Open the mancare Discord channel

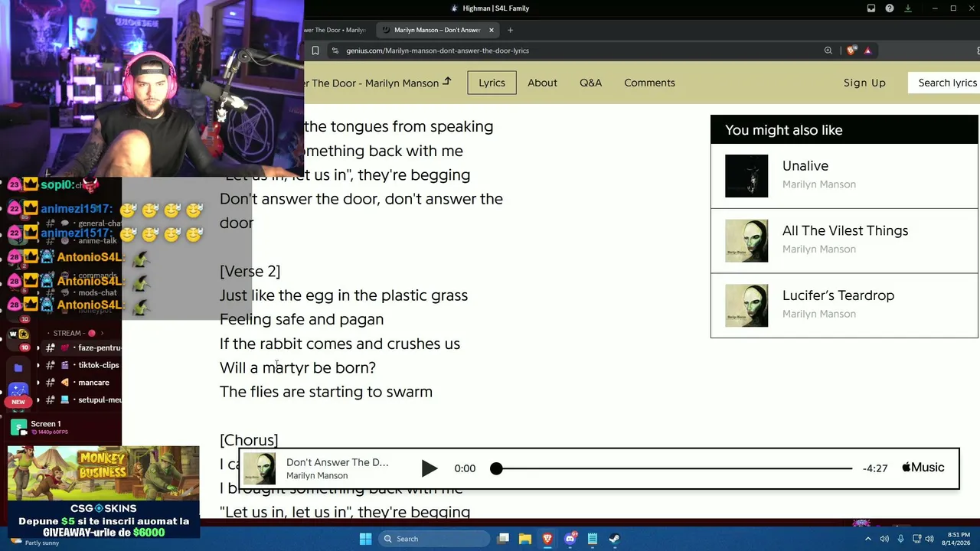tap(83, 383)
